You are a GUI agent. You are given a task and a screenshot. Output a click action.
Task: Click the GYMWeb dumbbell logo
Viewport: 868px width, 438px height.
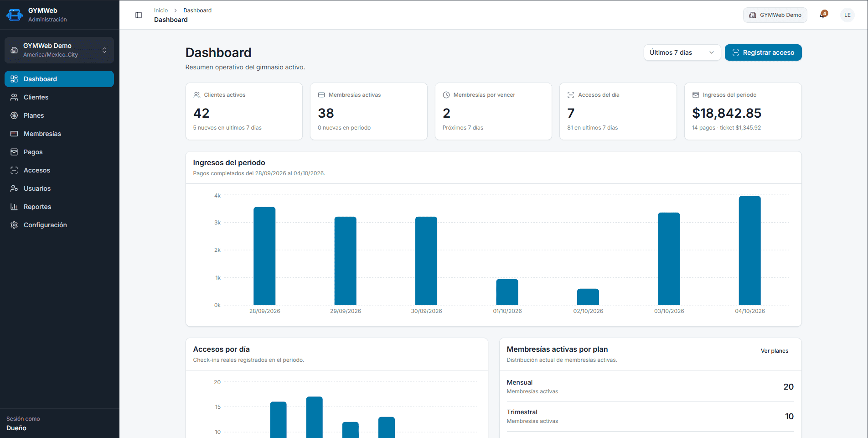click(15, 15)
